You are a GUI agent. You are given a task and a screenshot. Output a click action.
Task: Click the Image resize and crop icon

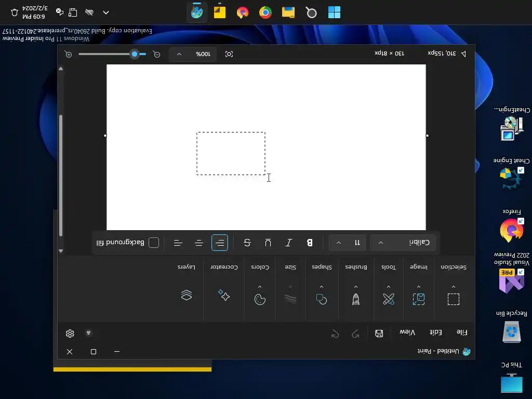coord(418,299)
